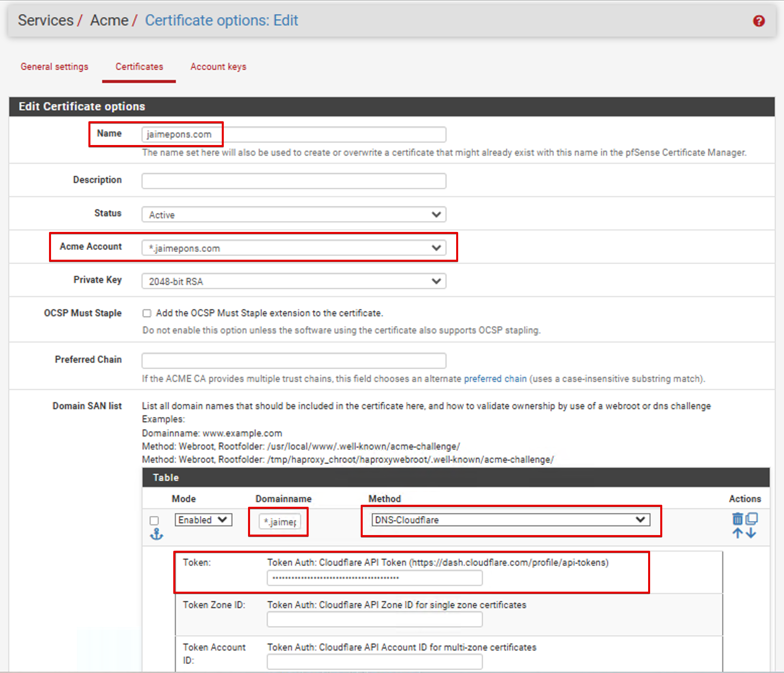Delete the domain entry with trash icon
The height and width of the screenshot is (673, 784).
click(738, 519)
